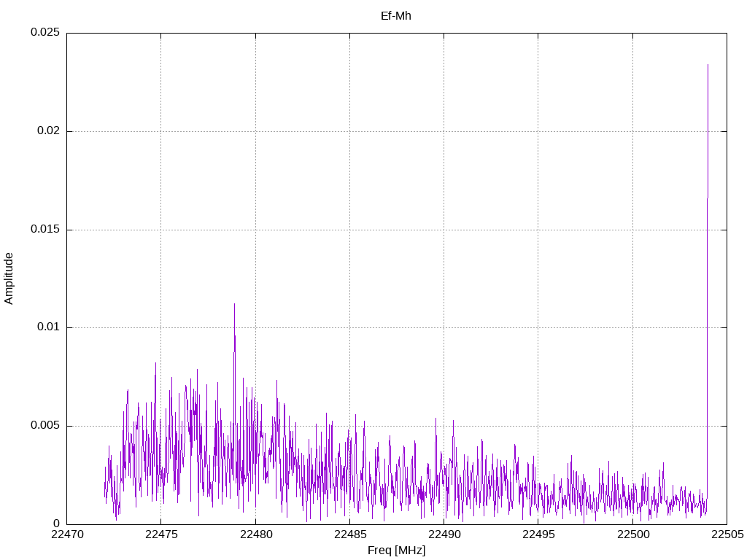Click the 22500 x-axis tick label
This screenshot has height=560, width=747.
click(632, 535)
